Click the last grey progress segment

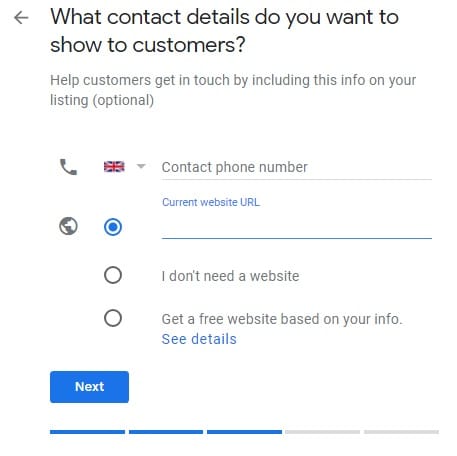(x=401, y=432)
